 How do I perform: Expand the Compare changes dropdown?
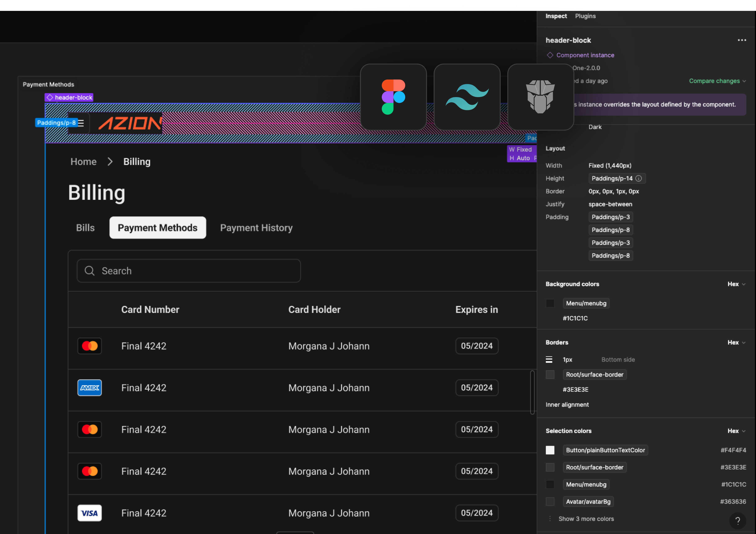point(717,81)
